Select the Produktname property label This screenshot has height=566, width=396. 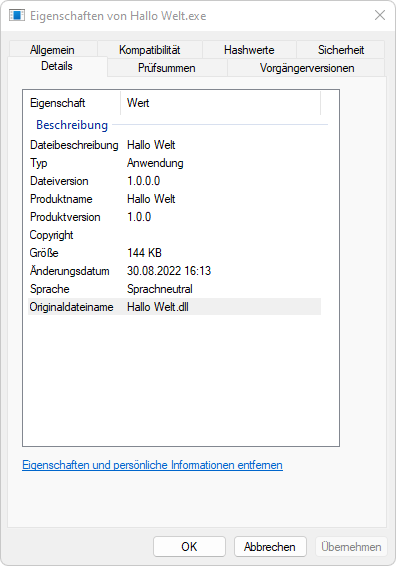click(61, 199)
